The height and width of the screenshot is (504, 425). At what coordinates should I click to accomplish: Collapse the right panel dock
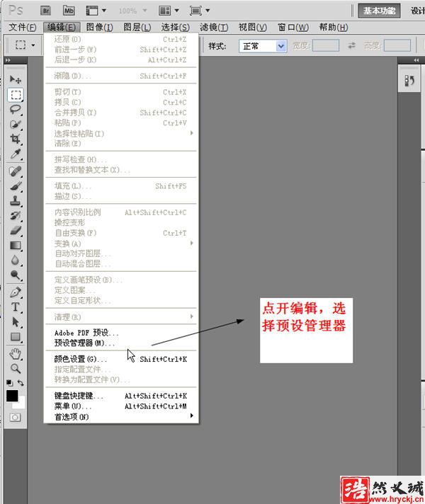point(416,60)
